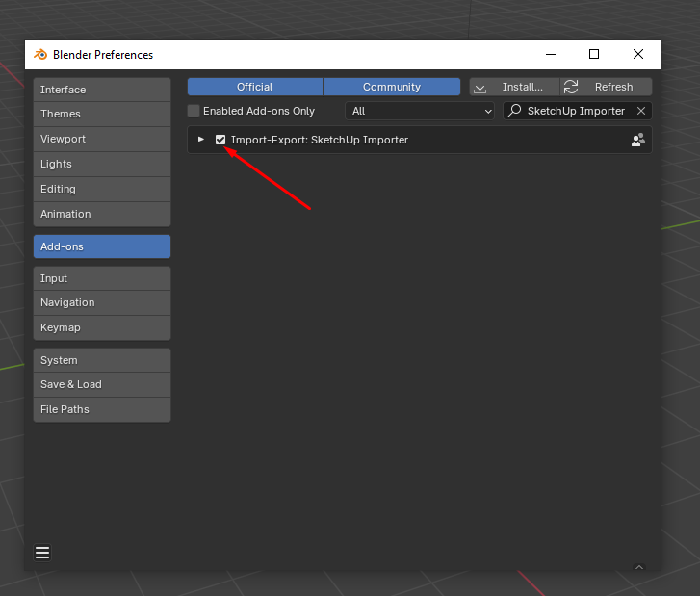Viewport: 700px width, 596px height.
Task: Toggle the Official add-ons filter
Action: coord(254,87)
